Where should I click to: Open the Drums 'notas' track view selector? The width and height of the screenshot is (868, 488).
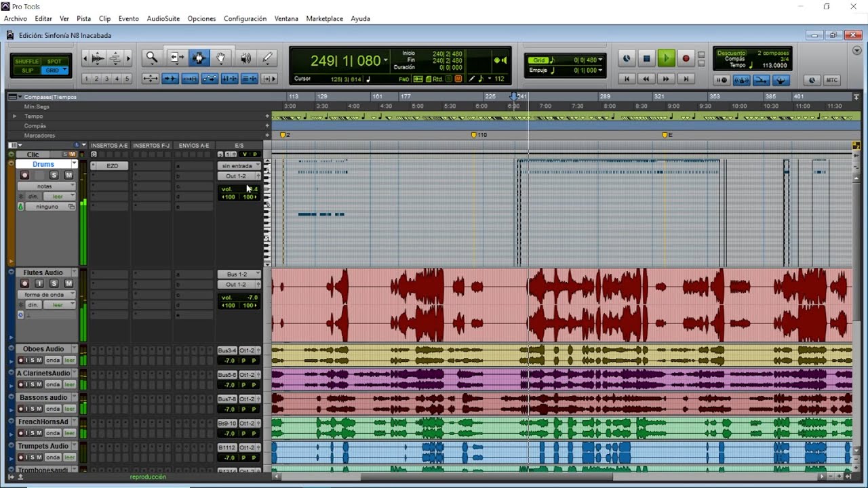tap(46, 186)
